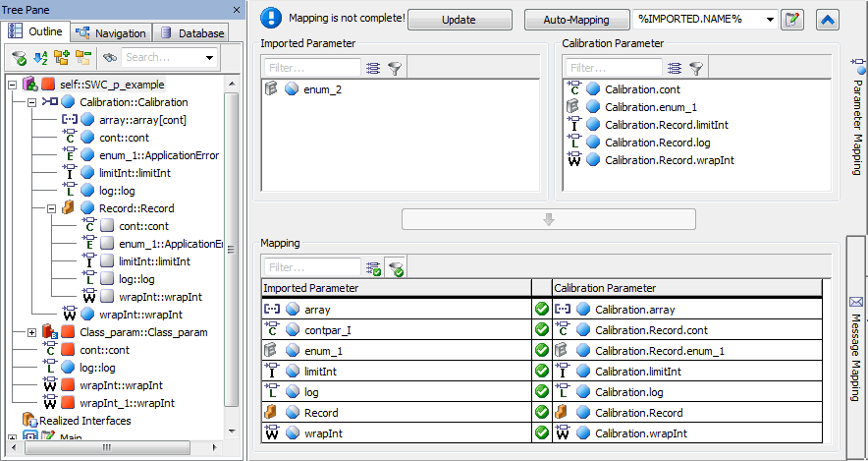The height and width of the screenshot is (461, 868).
Task: Select Calibration.cont in Calibration Parameter list
Action: (642, 89)
